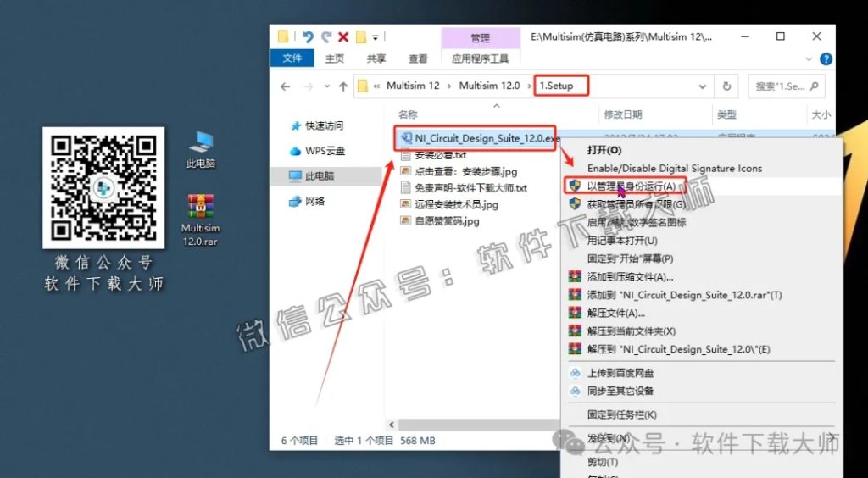
Task: Select 网络 in navigation pane
Action: (x=307, y=202)
